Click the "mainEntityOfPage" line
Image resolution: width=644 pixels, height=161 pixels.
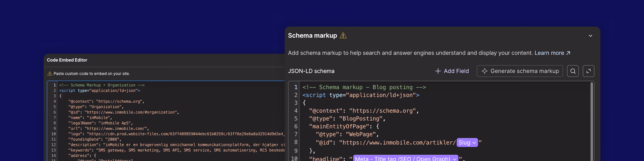(x=344, y=126)
